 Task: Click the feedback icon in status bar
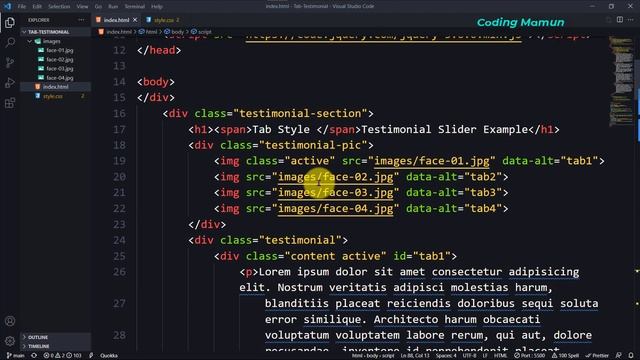[619, 356]
